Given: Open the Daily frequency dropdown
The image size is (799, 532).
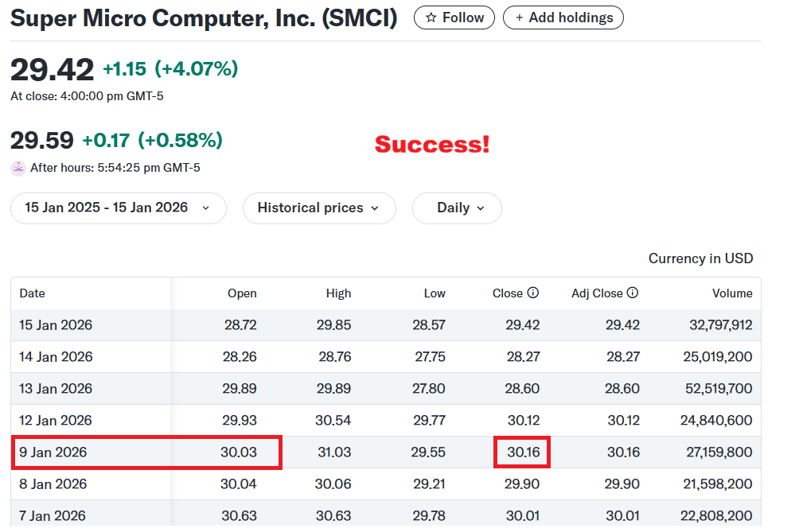Looking at the screenshot, I should pyautogui.click(x=457, y=208).
